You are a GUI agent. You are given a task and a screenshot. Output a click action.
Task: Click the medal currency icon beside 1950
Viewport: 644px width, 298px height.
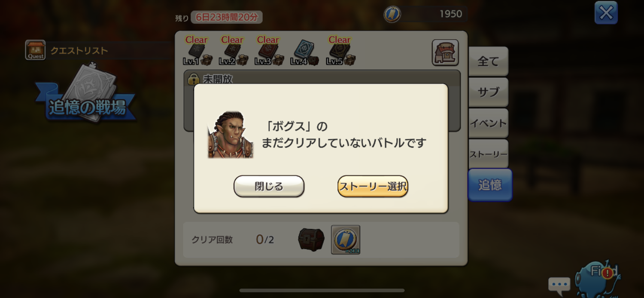point(392,14)
